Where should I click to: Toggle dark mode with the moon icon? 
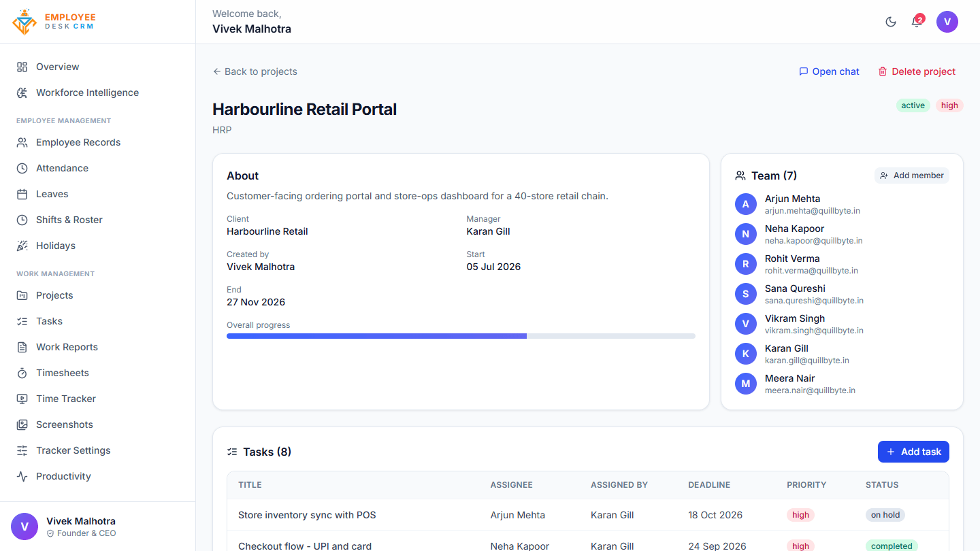click(891, 22)
